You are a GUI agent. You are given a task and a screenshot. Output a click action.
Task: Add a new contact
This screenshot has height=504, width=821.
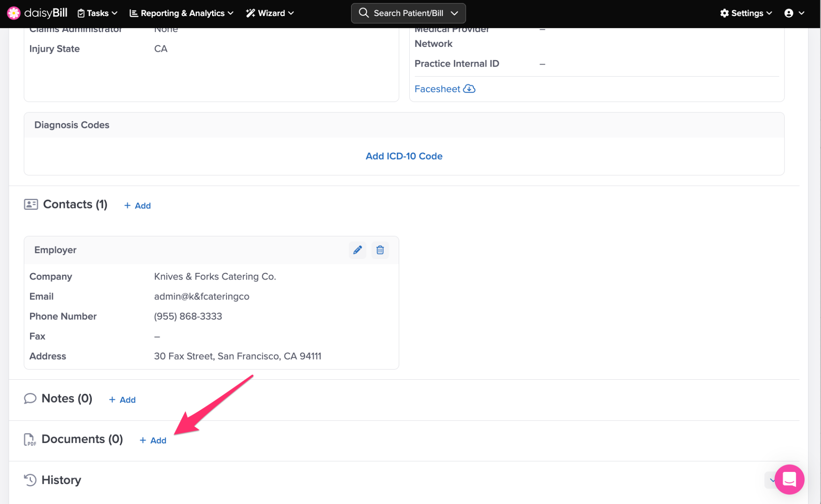pos(138,206)
